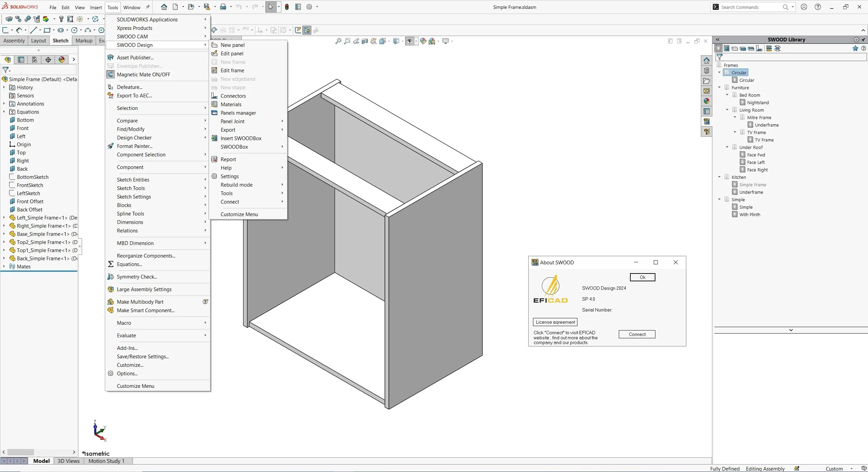Click Connect button in About SWOOD
This screenshot has height=472, width=868.
[637, 334]
